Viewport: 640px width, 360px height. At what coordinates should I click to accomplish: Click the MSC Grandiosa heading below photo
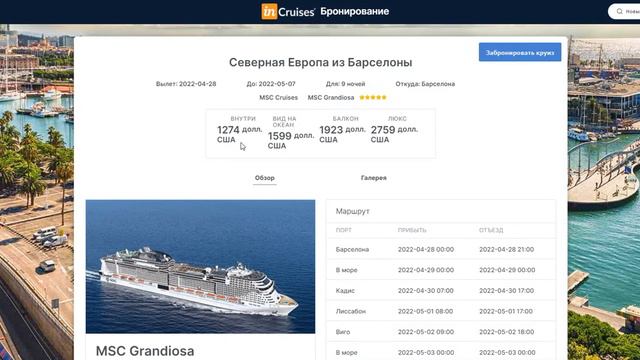pos(145,351)
